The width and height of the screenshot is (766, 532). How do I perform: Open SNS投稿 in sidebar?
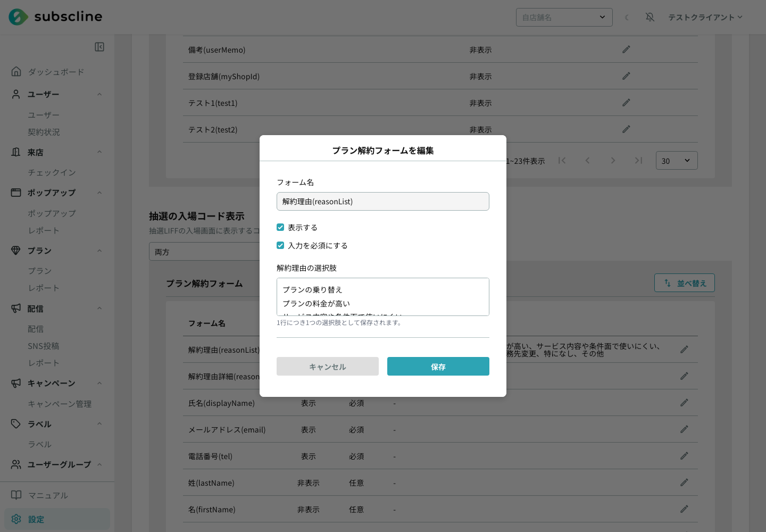coord(44,346)
